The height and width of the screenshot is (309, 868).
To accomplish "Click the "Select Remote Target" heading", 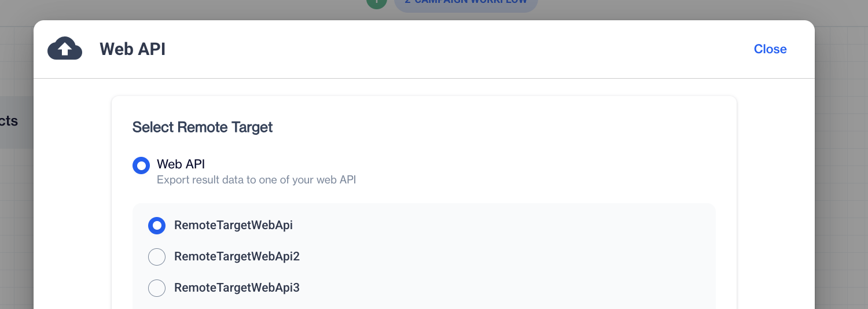I will click(x=203, y=127).
